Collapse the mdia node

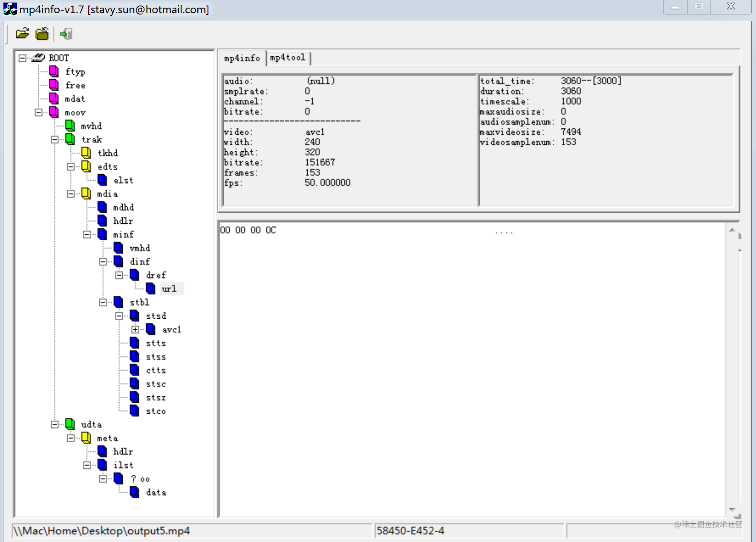[71, 194]
